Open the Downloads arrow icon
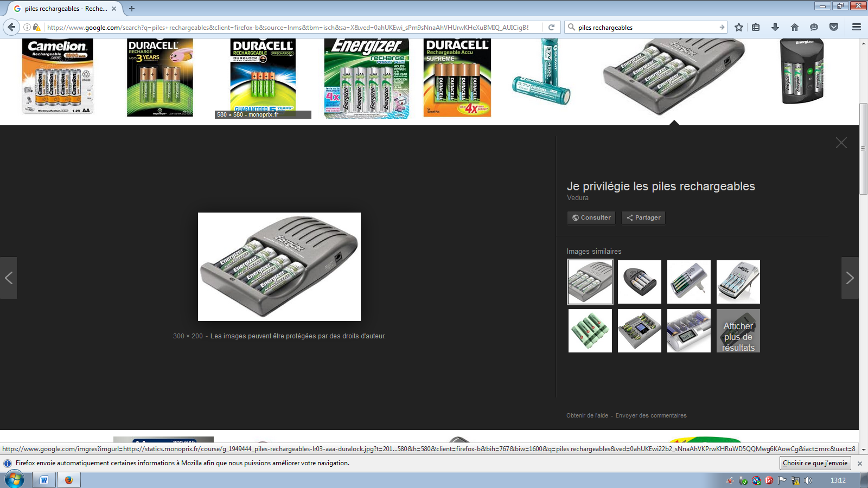The image size is (868, 488). pyautogui.click(x=775, y=27)
